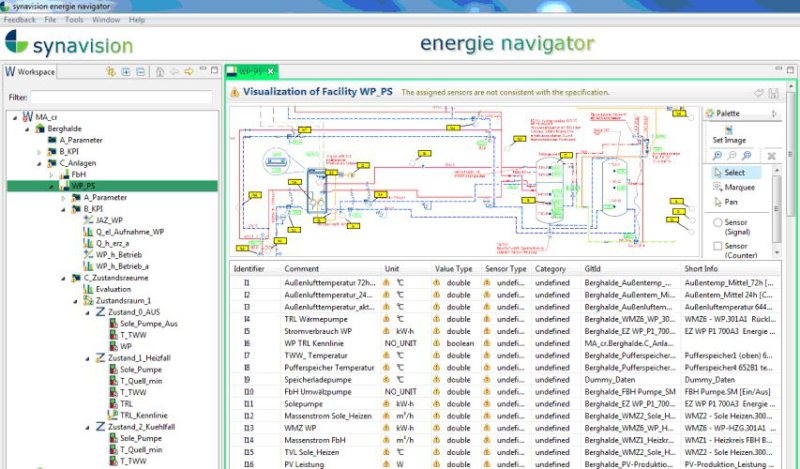The image size is (800, 469).
Task: Click the zoom-to-fit magnifier icon
Action: pyautogui.click(x=747, y=156)
